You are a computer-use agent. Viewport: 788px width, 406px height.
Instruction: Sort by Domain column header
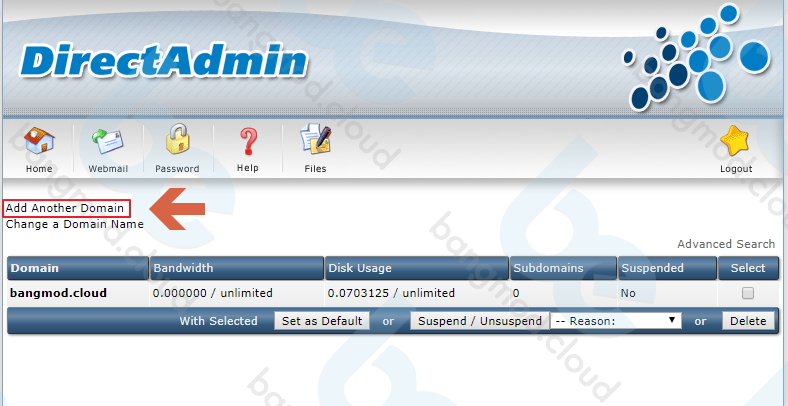coord(78,268)
